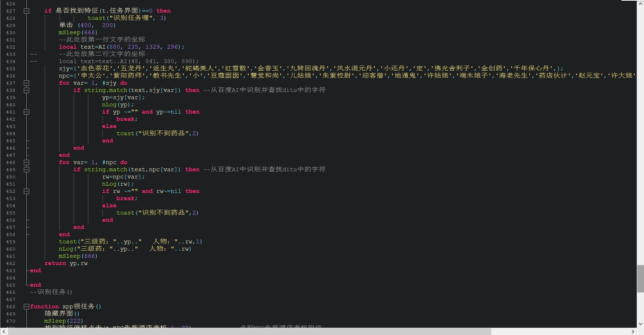Click the 'end' keyword on line 465
The height and width of the screenshot is (335, 644).
35,285
